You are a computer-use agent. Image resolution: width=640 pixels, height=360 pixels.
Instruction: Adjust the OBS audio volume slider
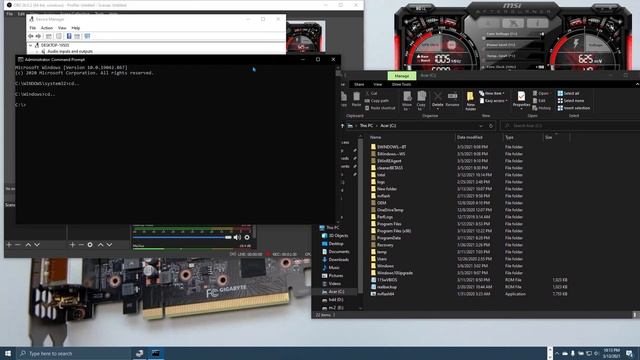point(182,237)
